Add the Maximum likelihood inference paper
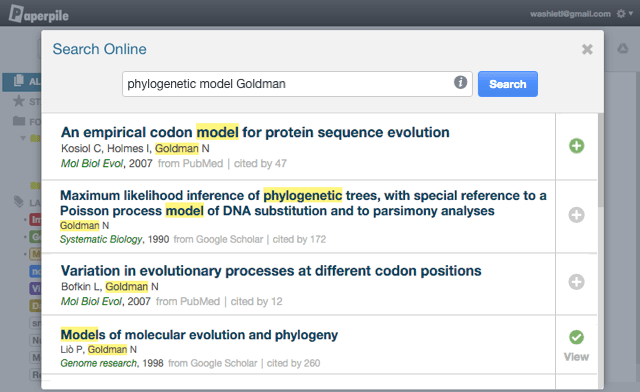The width and height of the screenshot is (640, 392). tap(576, 215)
